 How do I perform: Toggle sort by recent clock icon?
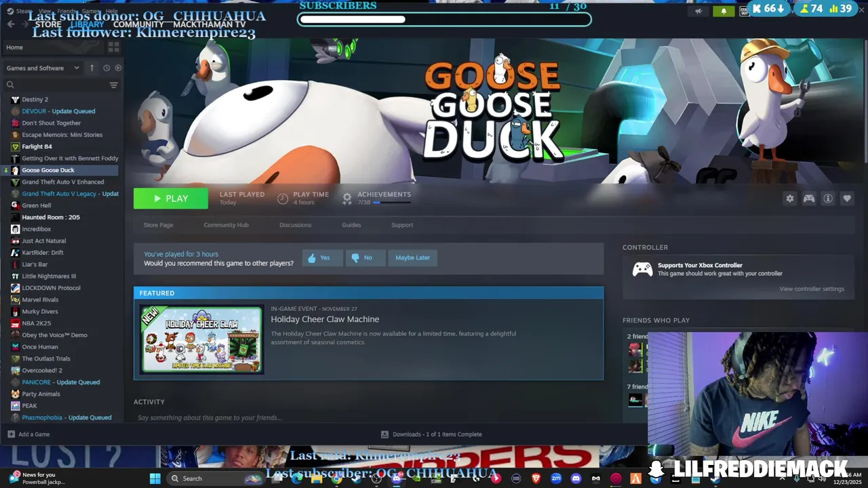click(x=106, y=68)
